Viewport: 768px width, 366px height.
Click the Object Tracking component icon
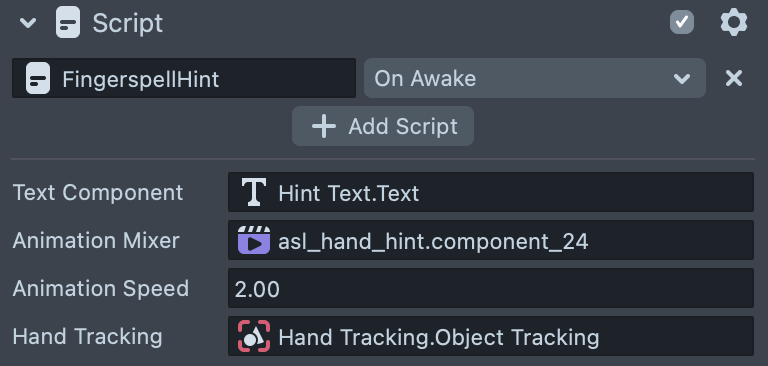click(x=254, y=336)
